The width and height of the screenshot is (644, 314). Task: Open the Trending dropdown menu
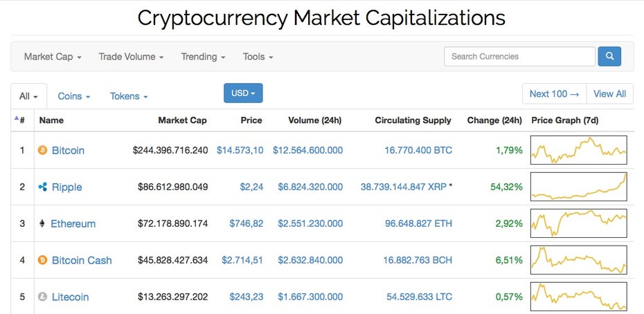tap(203, 57)
